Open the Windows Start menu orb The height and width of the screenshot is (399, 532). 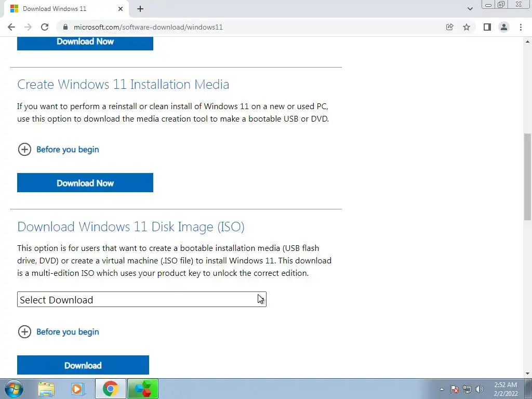[14, 389]
